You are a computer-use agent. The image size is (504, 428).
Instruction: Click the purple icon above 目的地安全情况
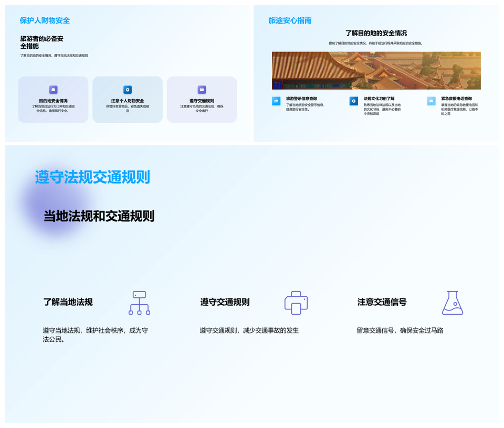53,90
